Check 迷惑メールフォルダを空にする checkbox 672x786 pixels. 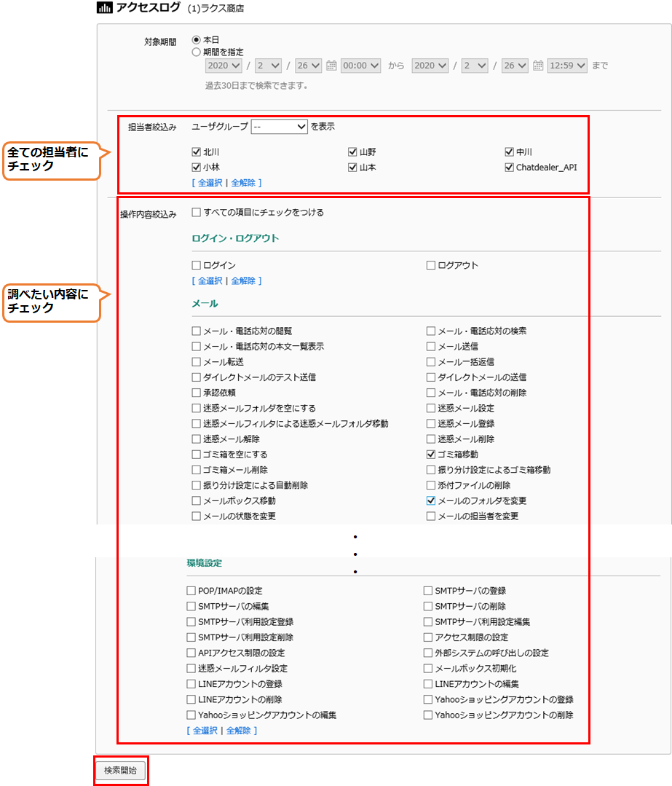point(197,409)
